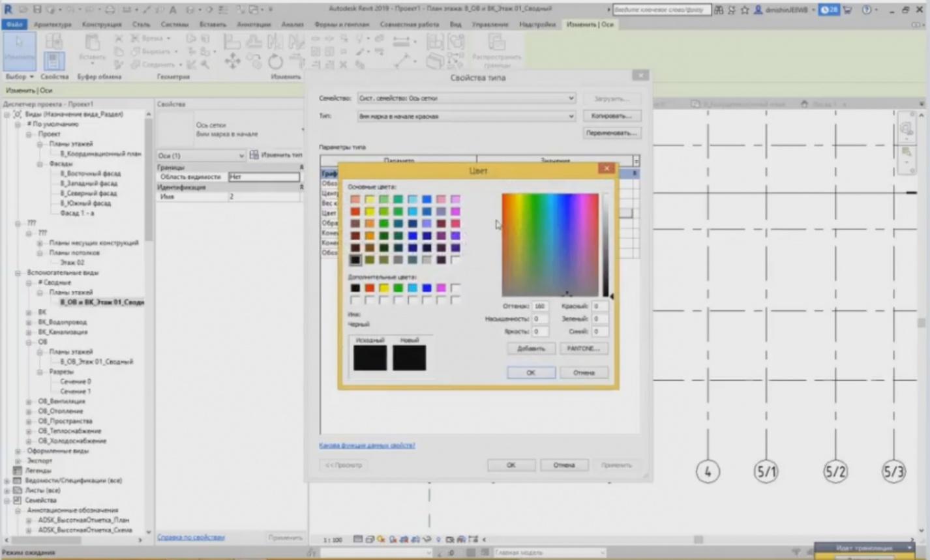
Task: Select Сечение 0 in the project browser
Action: 76,381
